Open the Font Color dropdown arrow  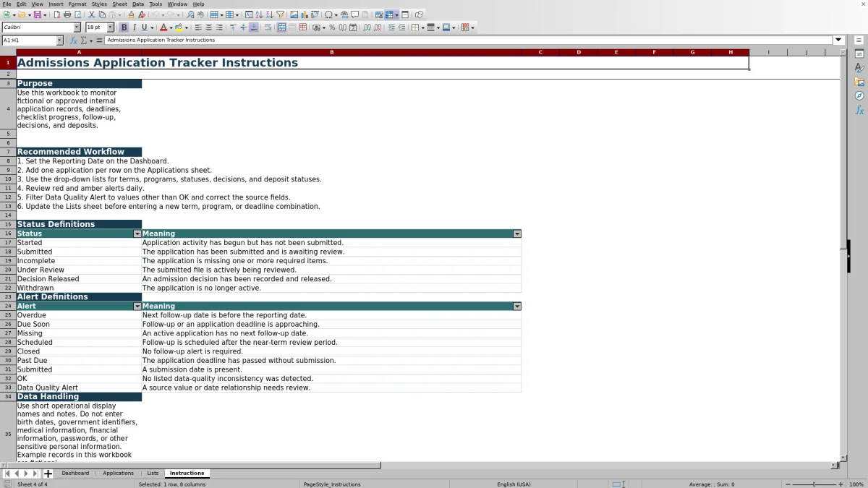[x=171, y=27]
